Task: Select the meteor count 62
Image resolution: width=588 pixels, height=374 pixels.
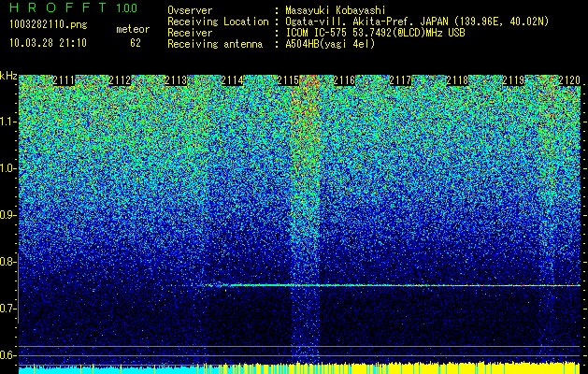Action: point(136,43)
